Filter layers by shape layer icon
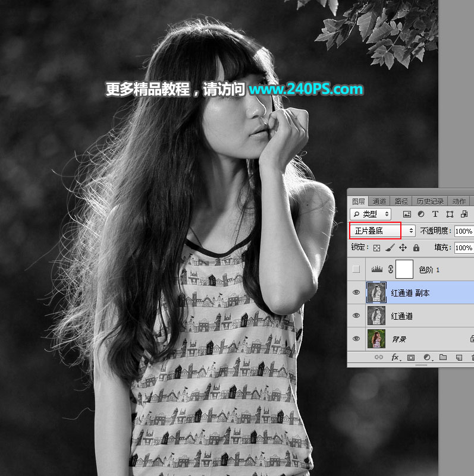The height and width of the screenshot is (476, 474). pyautogui.click(x=450, y=215)
